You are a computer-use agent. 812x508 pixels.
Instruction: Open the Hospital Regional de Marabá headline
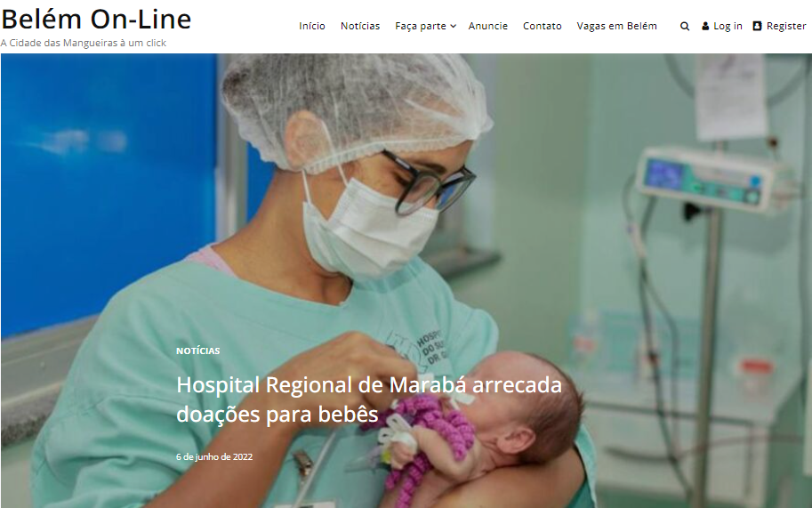pos(369,399)
